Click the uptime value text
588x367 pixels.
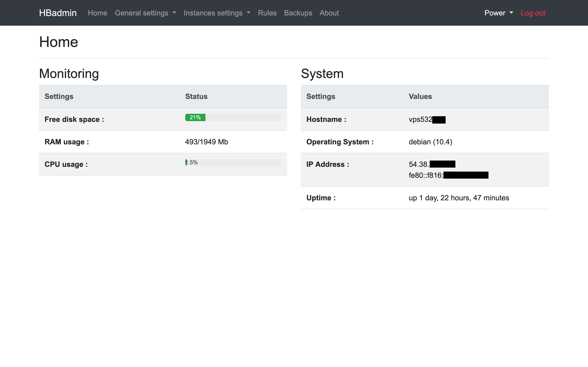tap(458, 198)
